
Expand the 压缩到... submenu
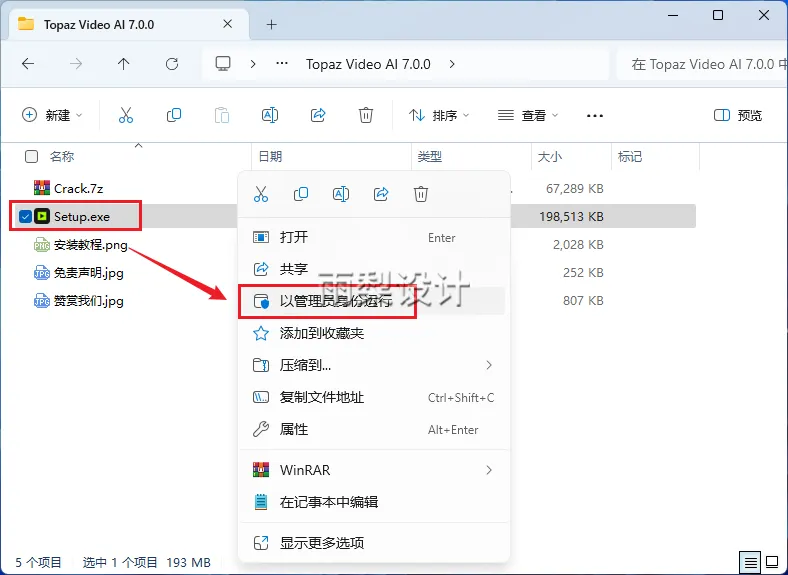point(489,365)
